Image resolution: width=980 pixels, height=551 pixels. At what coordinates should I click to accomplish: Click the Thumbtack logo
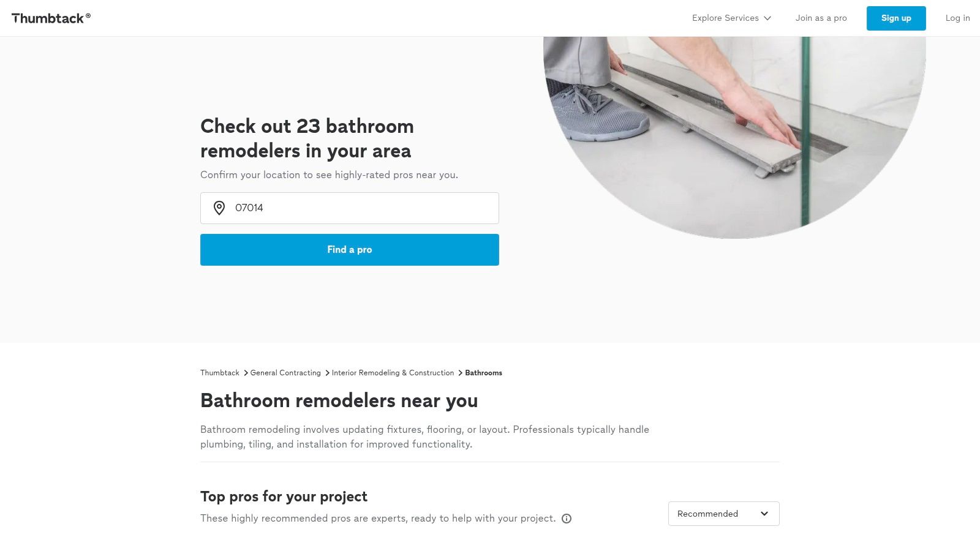pyautogui.click(x=49, y=18)
